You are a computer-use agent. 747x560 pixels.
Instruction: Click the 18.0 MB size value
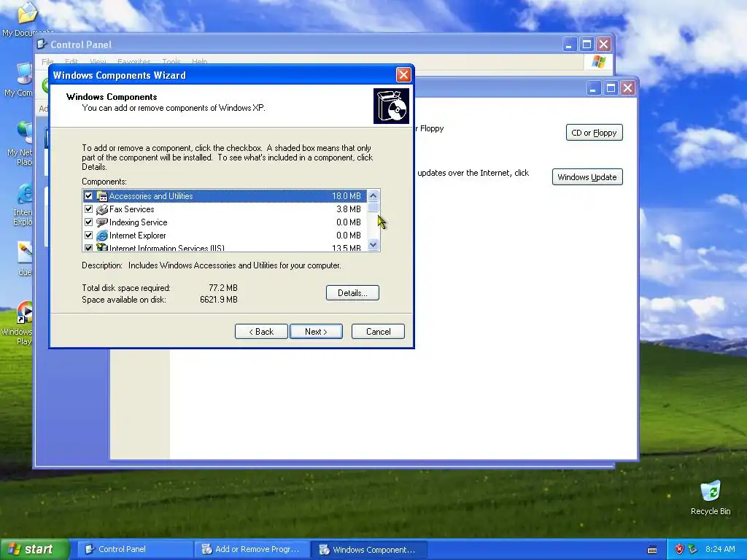click(x=347, y=195)
